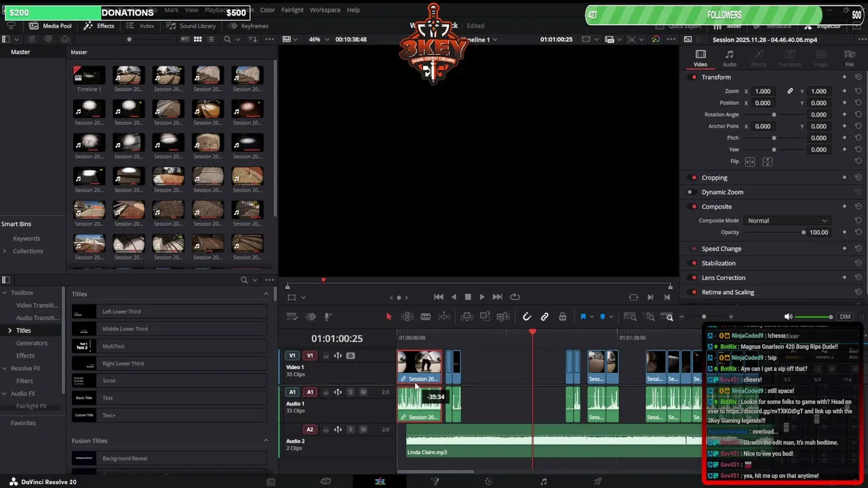Add a keyframe for Zoom
This screenshot has height=488, width=868.
tap(844, 91)
